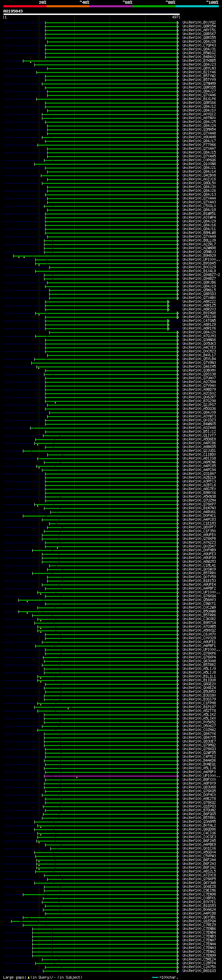Select hit label UniRef100_B8FXX0
Screen dimensions: 222x980
(x=199, y=779)
